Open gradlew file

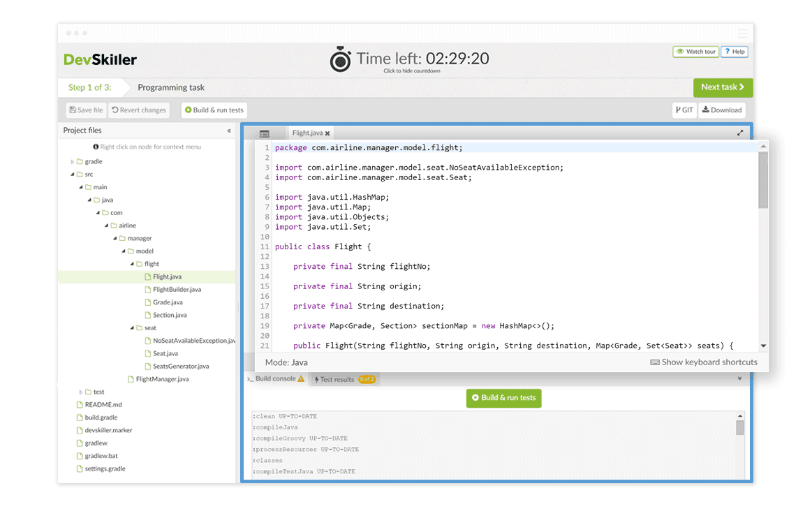click(96, 444)
